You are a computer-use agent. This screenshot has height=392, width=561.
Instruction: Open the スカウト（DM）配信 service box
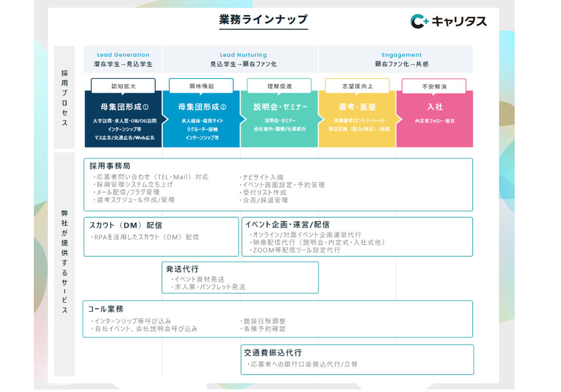pos(161,237)
